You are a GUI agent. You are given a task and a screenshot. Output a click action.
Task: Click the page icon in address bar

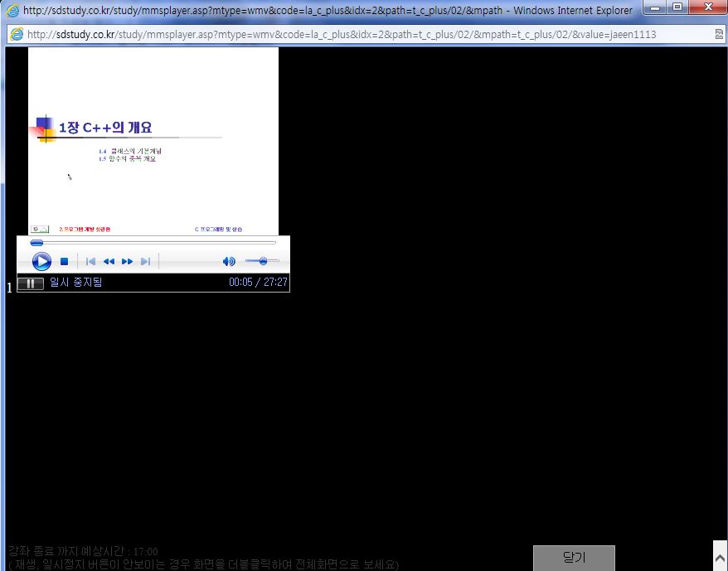pyautogui.click(x=17, y=34)
